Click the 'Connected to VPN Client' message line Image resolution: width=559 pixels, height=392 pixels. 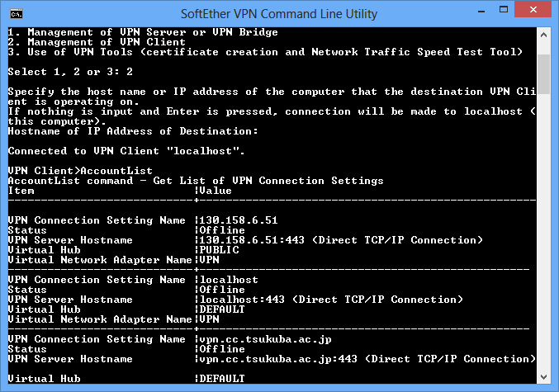126,151
